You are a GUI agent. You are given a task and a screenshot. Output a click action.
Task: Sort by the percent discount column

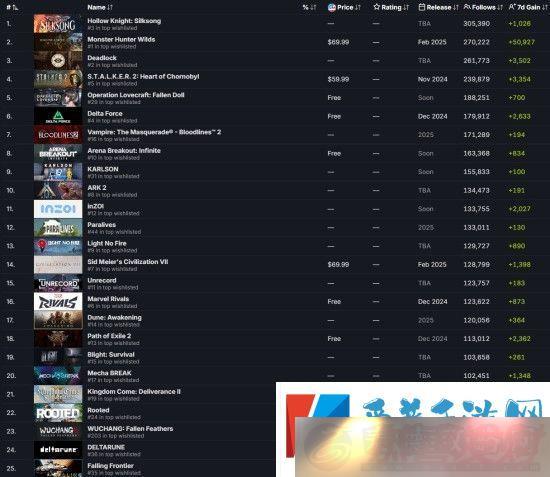pos(309,7)
